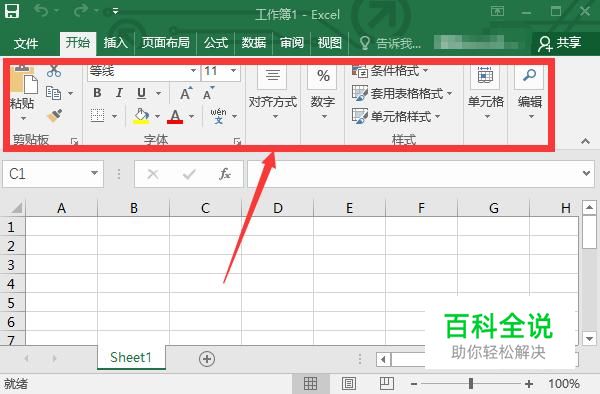This screenshot has height=394, width=600.
Task: Open the Customize Quick Access Toolbar dropdown
Action: click(x=115, y=11)
